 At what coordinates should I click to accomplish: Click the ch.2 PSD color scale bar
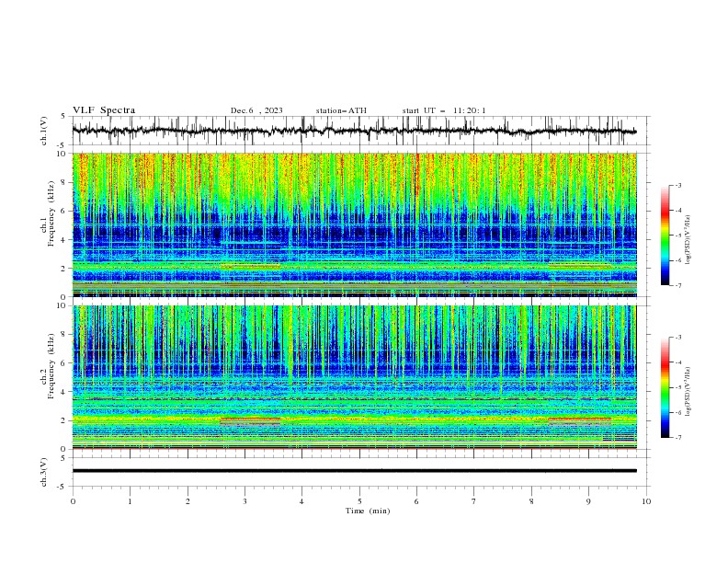(x=665, y=387)
